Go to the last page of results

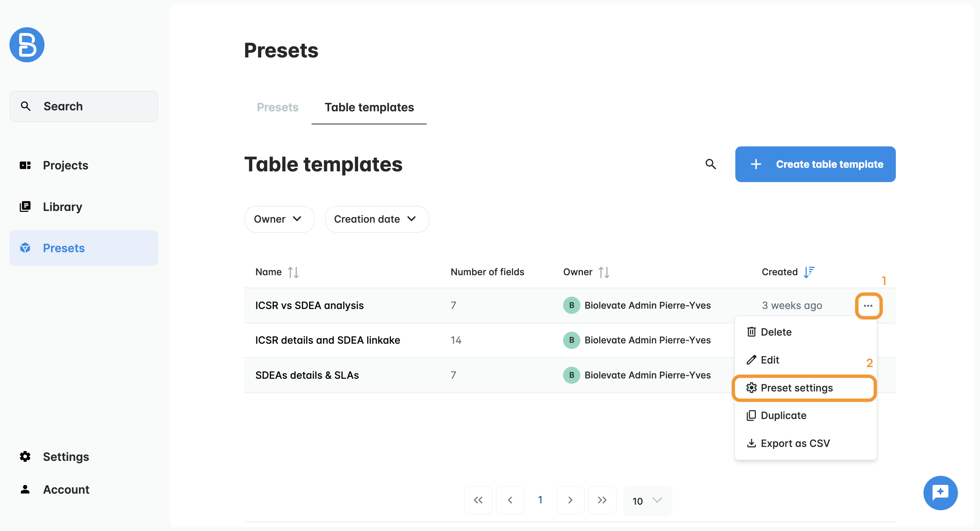point(602,500)
